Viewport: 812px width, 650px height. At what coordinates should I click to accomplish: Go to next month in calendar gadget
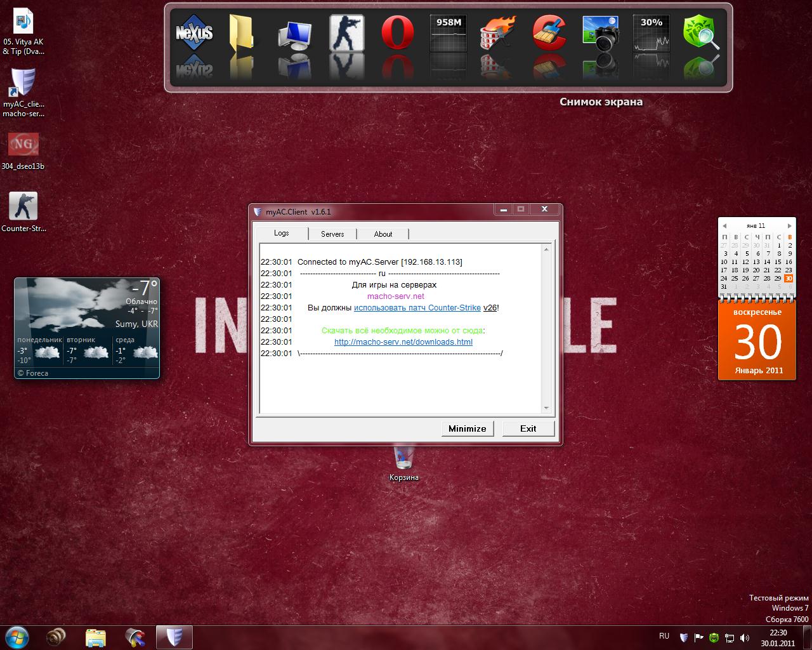pyautogui.click(x=789, y=226)
